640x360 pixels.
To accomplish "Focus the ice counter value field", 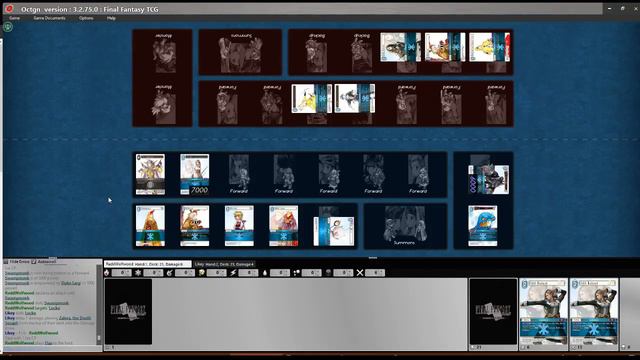I will click(153, 273).
